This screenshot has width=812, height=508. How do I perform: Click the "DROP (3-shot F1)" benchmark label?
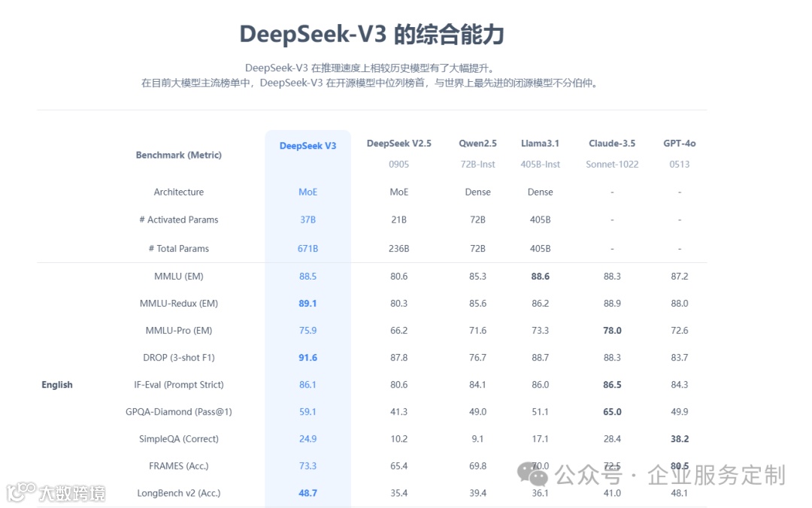click(x=179, y=358)
